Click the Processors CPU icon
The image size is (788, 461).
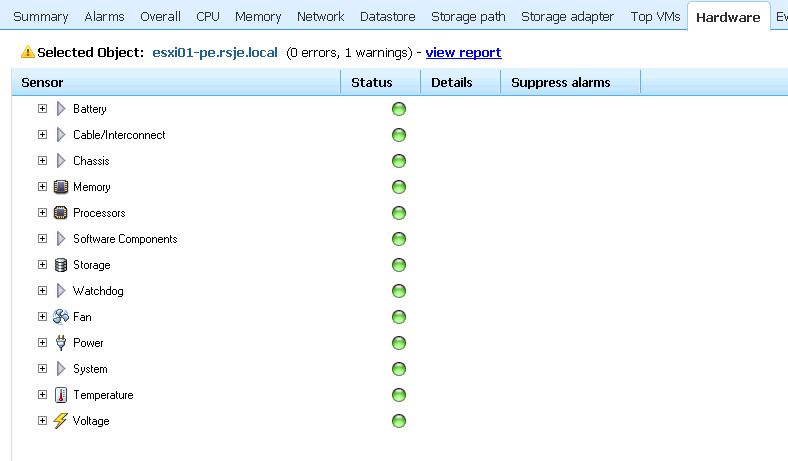(x=61, y=213)
